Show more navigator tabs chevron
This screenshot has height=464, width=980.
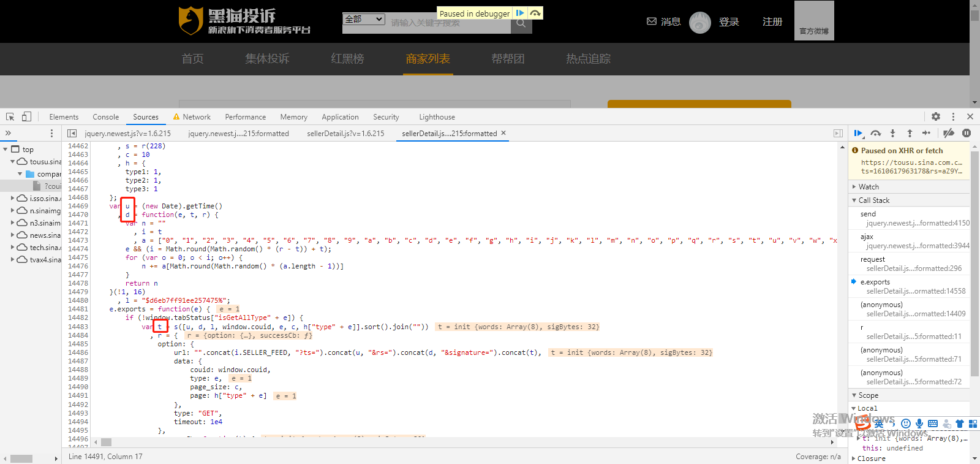tap(8, 133)
